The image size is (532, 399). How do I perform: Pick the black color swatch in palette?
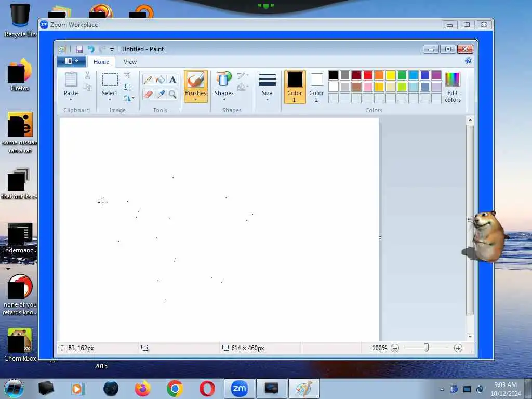(x=334, y=75)
